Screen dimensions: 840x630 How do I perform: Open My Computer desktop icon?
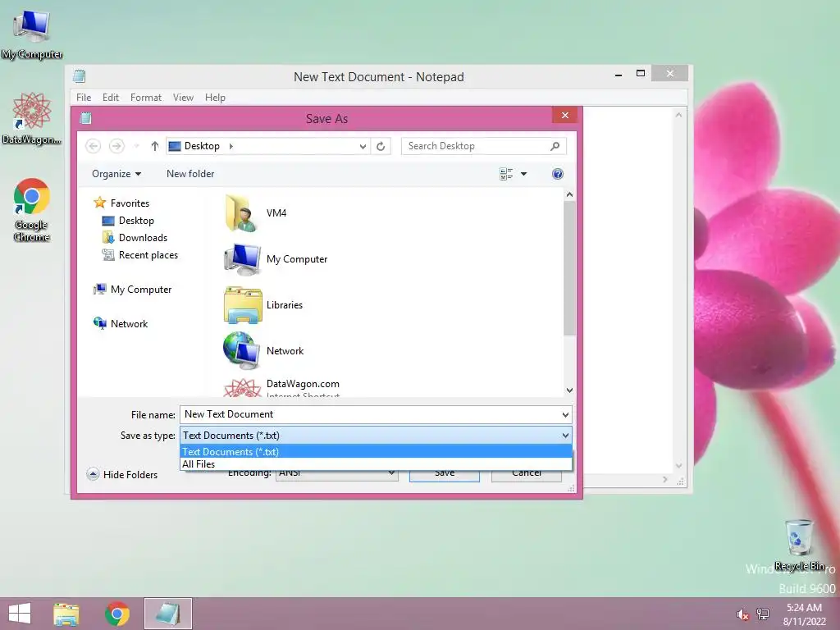[x=32, y=34]
